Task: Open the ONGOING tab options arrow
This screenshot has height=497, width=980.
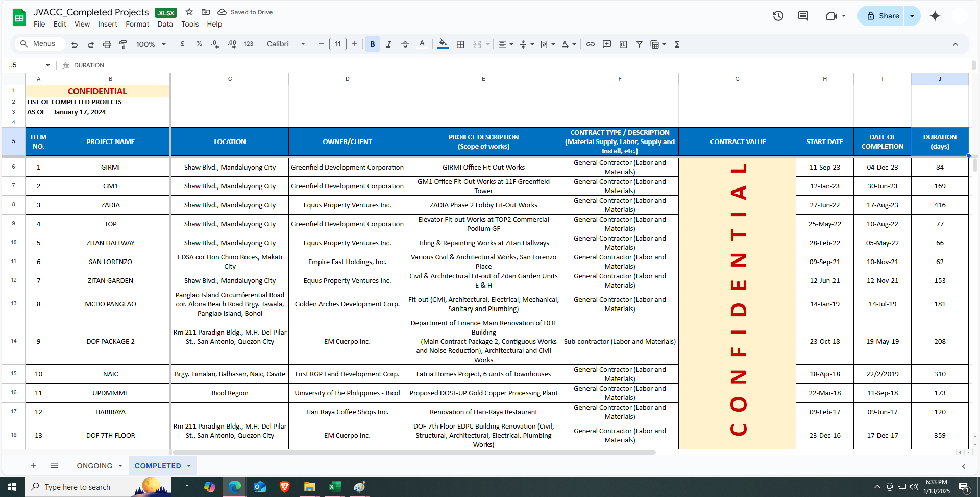Action: pyautogui.click(x=120, y=466)
